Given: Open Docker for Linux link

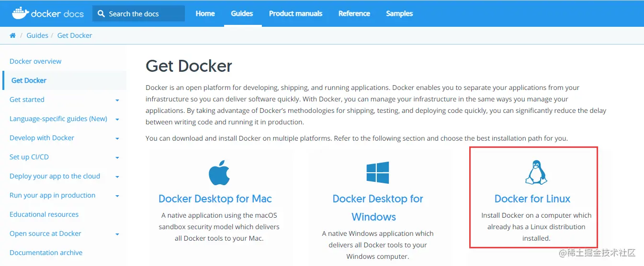Looking at the screenshot, I should (x=532, y=199).
